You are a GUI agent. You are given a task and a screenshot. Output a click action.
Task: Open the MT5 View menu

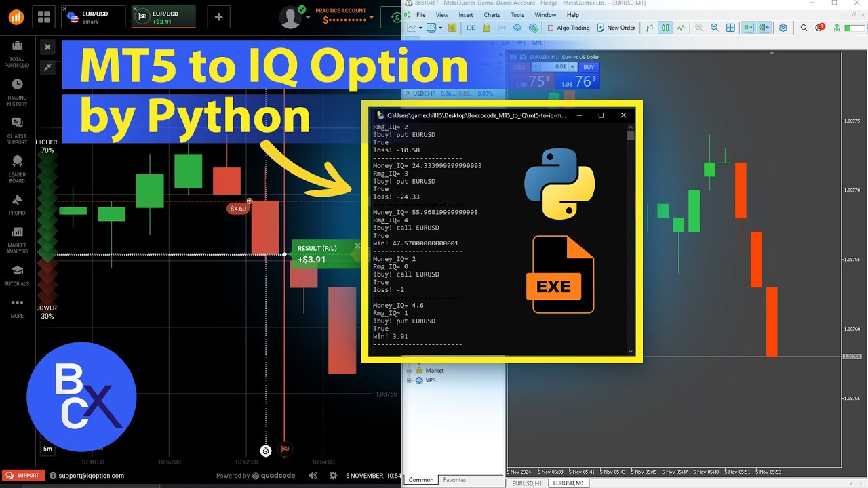442,15
